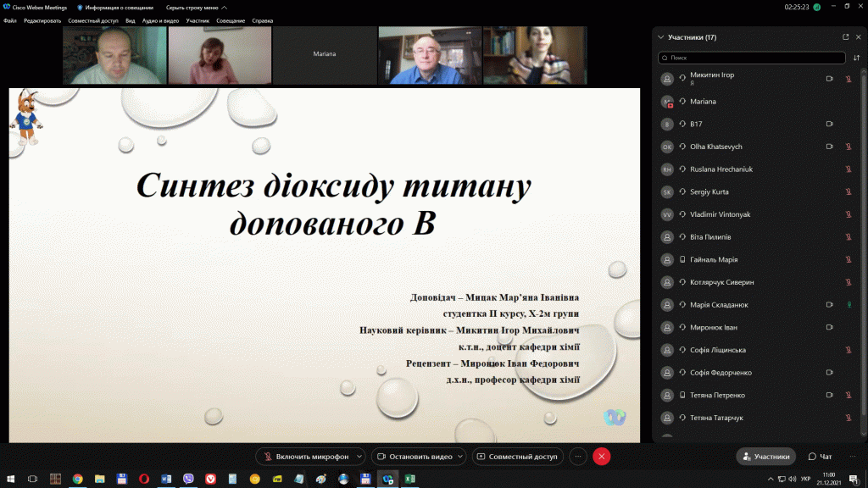
Task: Click the muted microphone icon for Olha Khatsevych
Action: [849, 147]
